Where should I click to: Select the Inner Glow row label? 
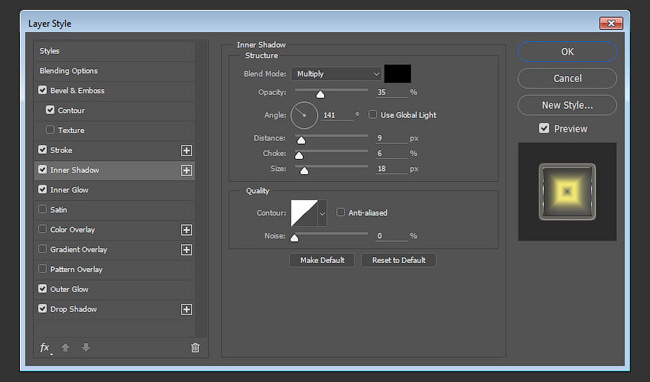(69, 190)
